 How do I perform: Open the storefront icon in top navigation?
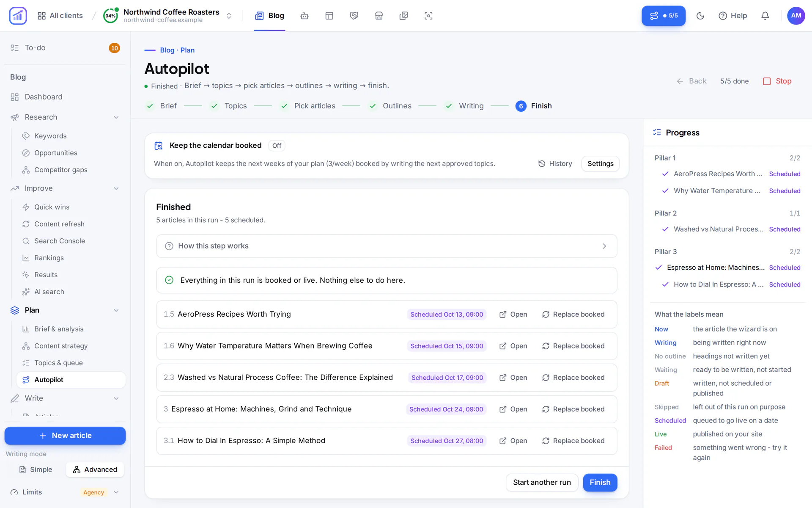(379, 16)
